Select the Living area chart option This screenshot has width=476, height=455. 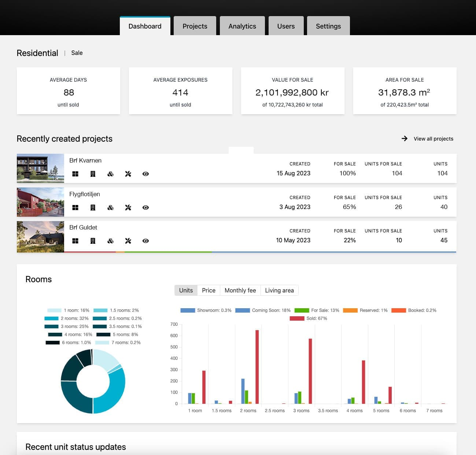point(279,290)
